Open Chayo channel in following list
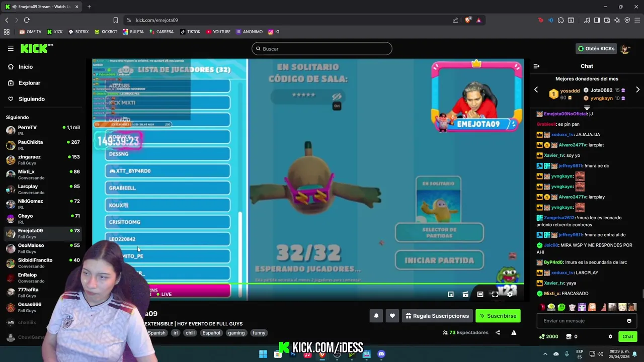The height and width of the screenshot is (362, 644). 43,219
